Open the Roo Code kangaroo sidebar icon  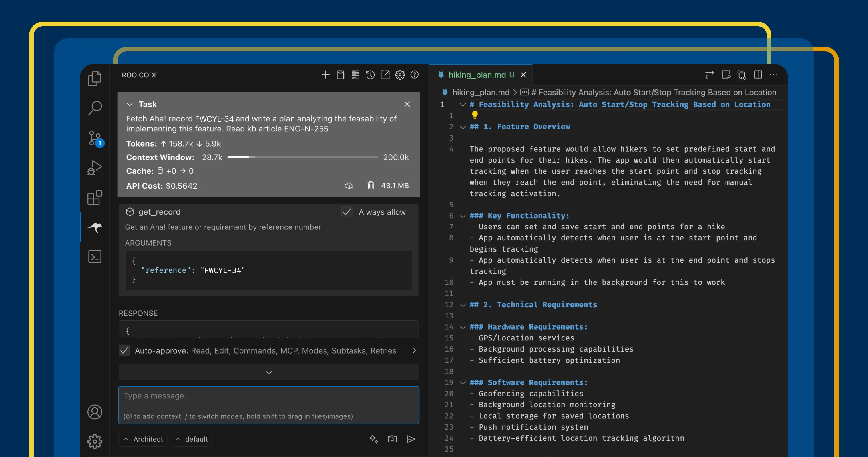pos(95,227)
